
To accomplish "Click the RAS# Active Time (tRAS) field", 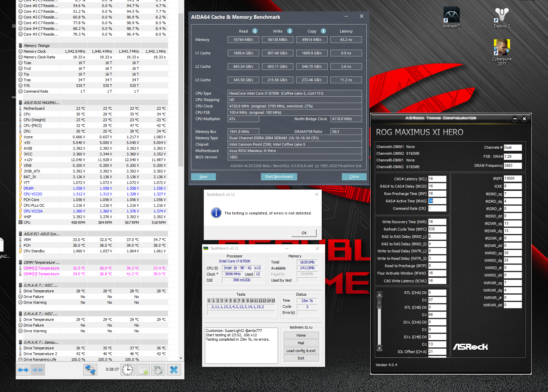I will (x=437, y=201).
